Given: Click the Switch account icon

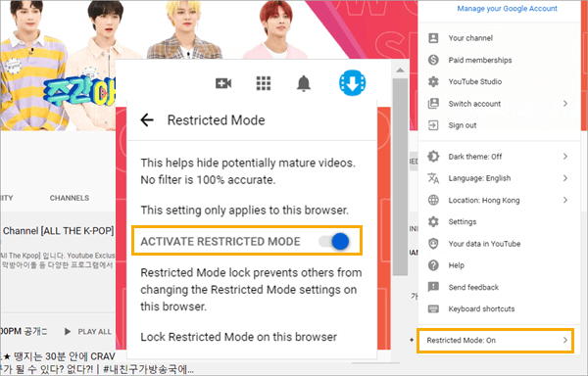Looking at the screenshot, I should (433, 104).
